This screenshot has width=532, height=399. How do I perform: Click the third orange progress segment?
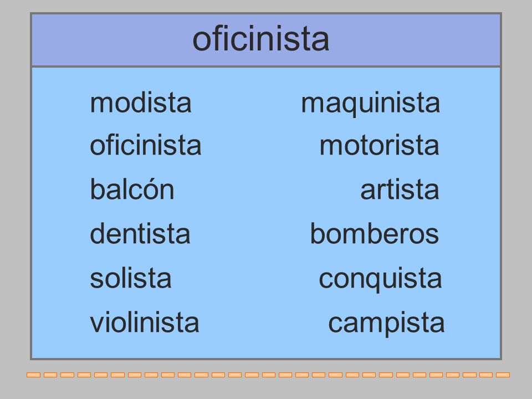click(67, 375)
